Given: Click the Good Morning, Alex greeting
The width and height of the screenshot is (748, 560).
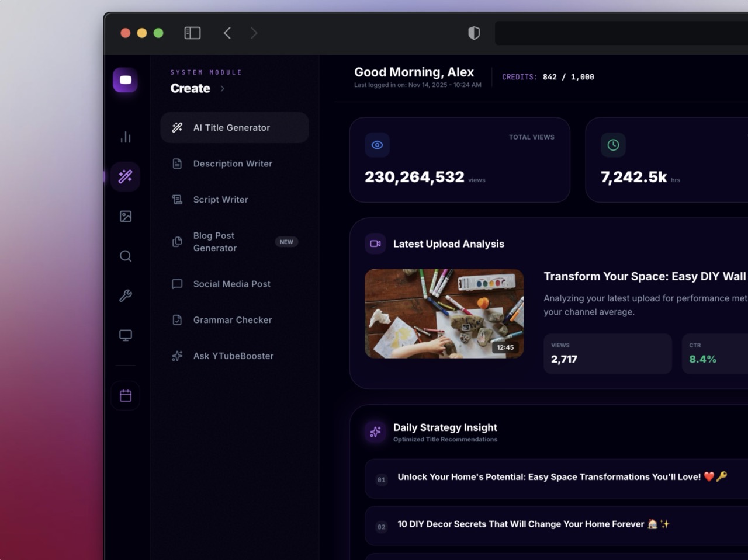Looking at the screenshot, I should 414,72.
